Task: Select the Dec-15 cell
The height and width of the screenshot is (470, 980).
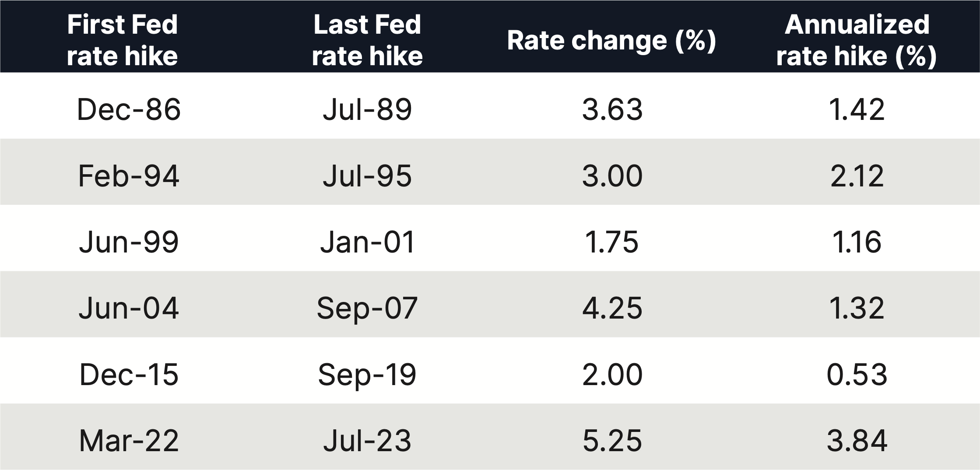Action: pos(129,375)
